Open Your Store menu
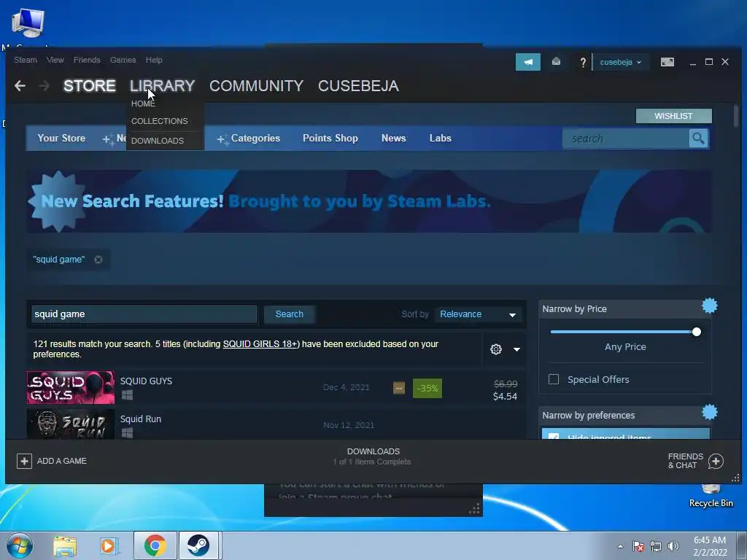Viewport: 747px width, 560px height. (x=61, y=138)
